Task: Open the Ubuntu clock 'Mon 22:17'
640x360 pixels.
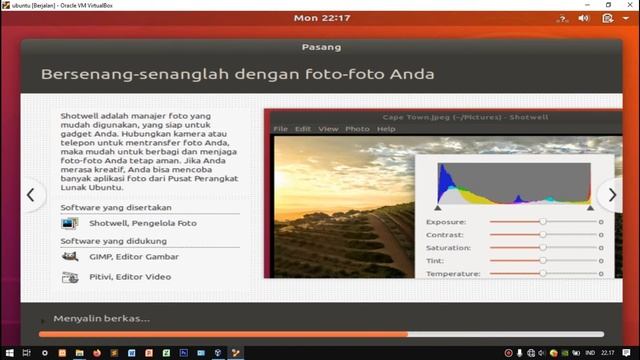Action: 322,18
